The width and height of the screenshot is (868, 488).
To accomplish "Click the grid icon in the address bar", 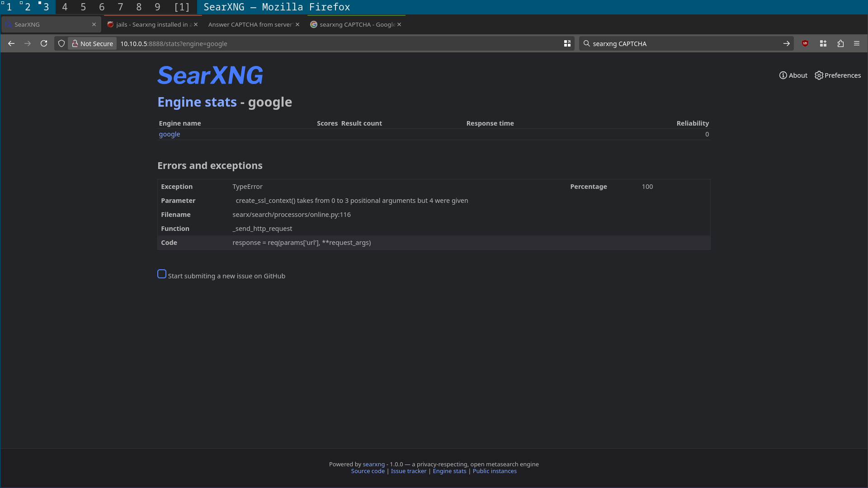I will (567, 43).
